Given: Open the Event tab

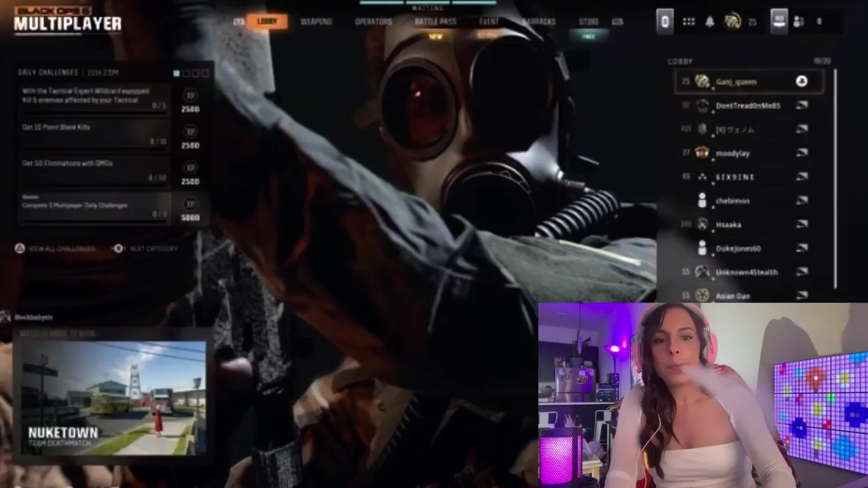Looking at the screenshot, I should tap(489, 22).
